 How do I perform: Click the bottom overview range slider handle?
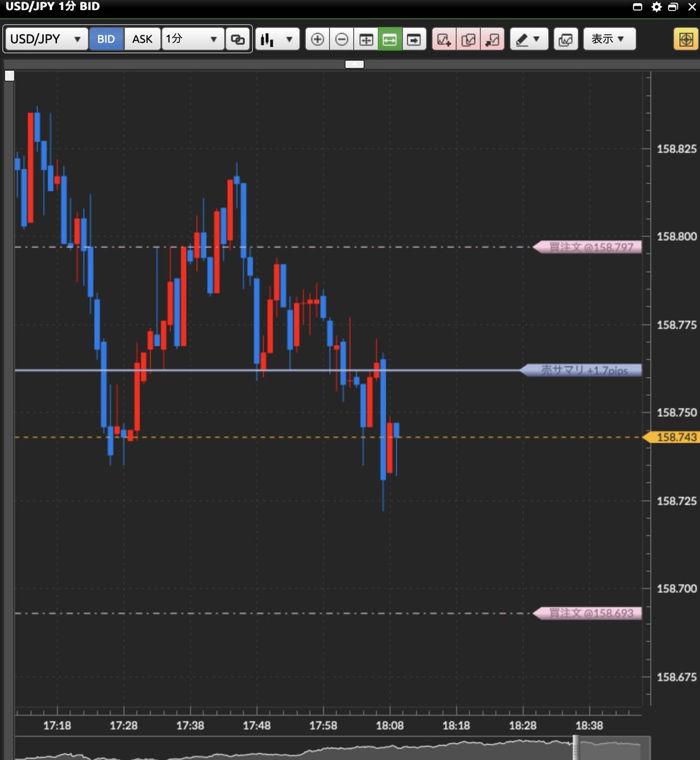576,747
